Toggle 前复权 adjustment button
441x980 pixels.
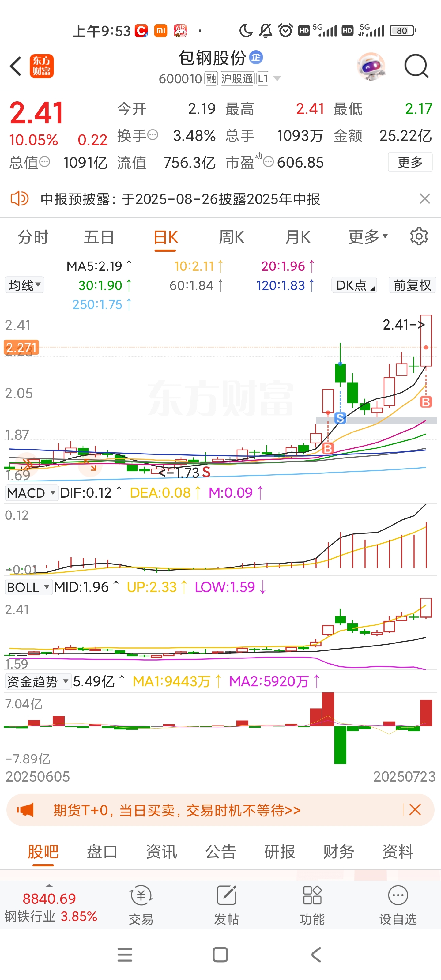point(413,285)
